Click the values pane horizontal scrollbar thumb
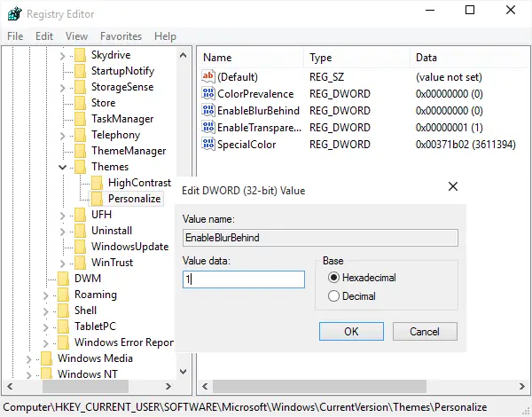 (319, 387)
